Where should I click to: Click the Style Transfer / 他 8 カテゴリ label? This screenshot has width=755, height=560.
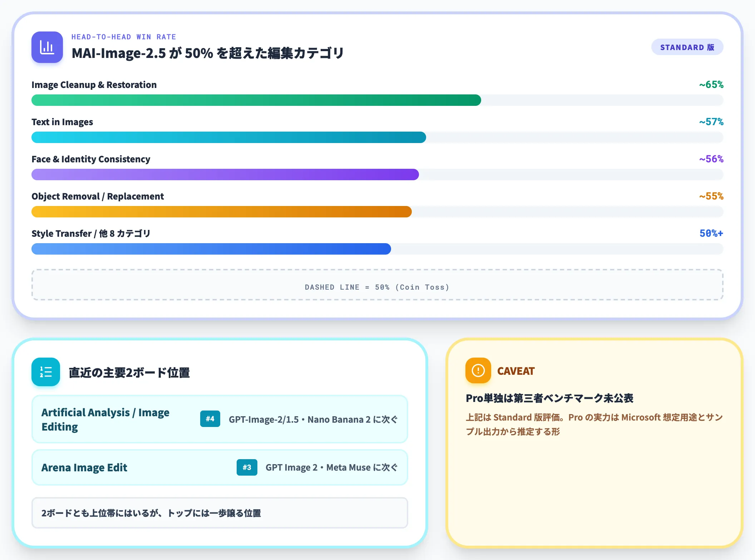[x=91, y=234]
